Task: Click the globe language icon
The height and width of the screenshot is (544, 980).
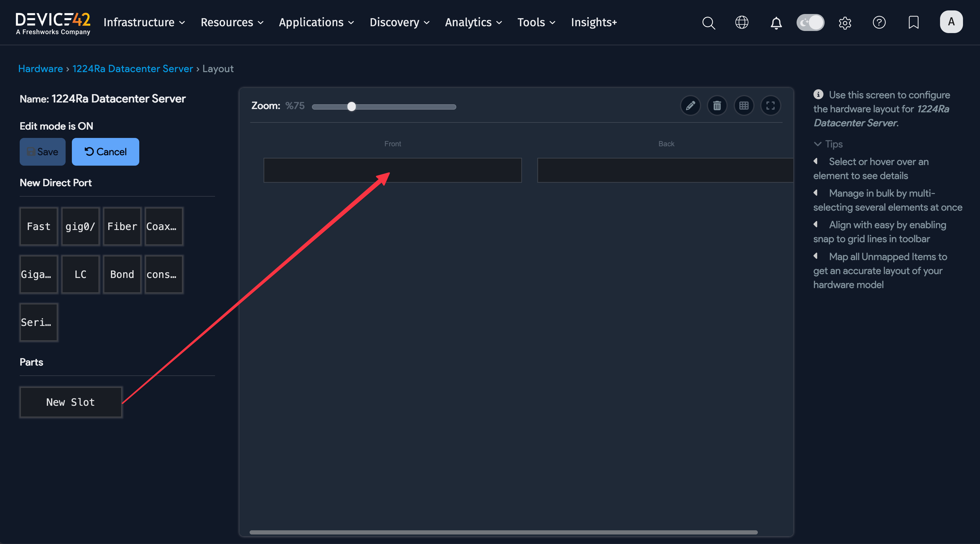Action: [741, 22]
